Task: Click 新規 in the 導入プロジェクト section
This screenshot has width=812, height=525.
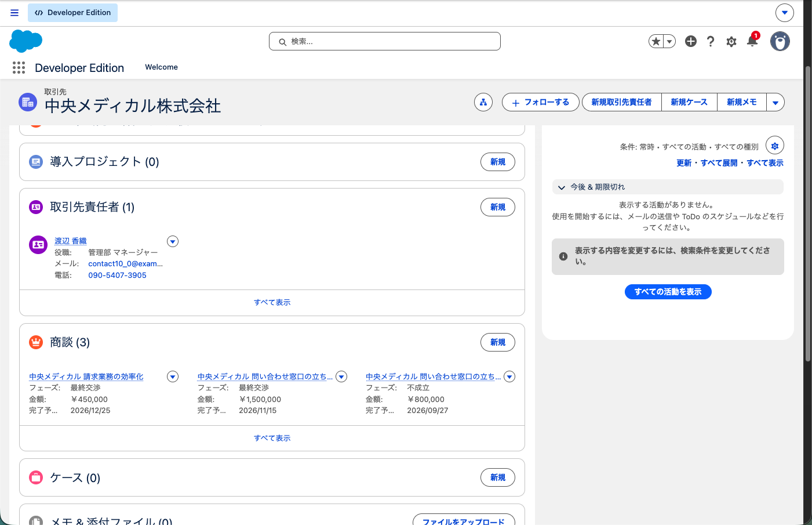Action: tap(498, 162)
